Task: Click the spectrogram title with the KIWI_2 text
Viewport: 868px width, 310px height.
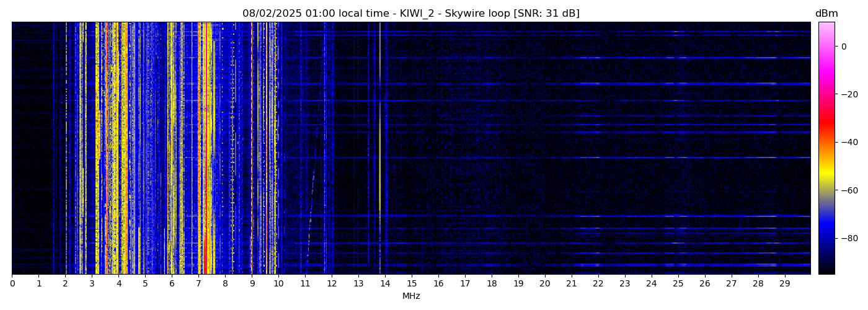Action: [x=410, y=14]
